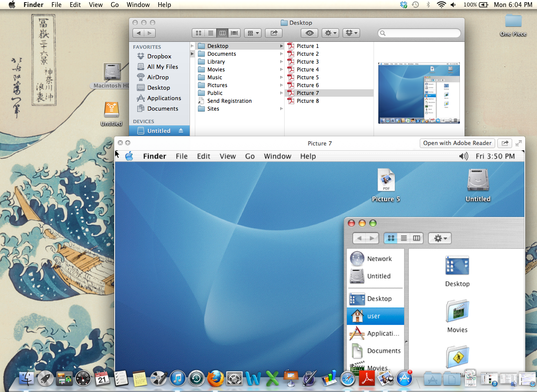Open App Store icon with red badge
This screenshot has width=537, height=392.
404,378
